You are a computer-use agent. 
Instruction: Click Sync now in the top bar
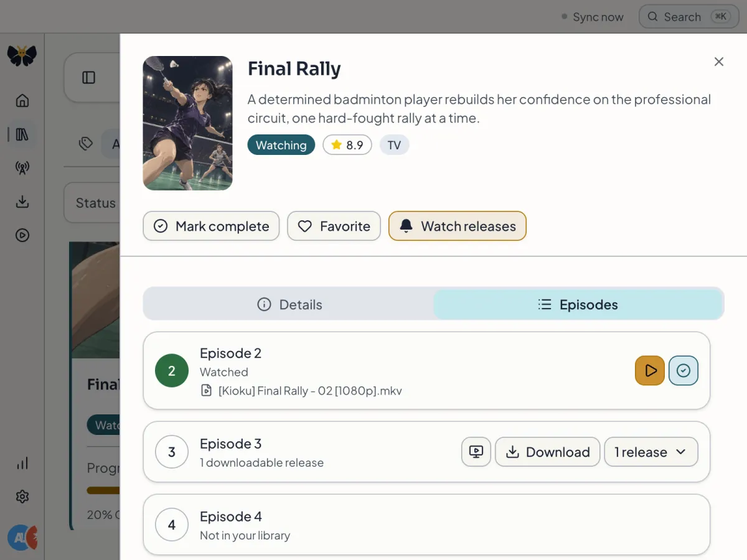pos(592,17)
